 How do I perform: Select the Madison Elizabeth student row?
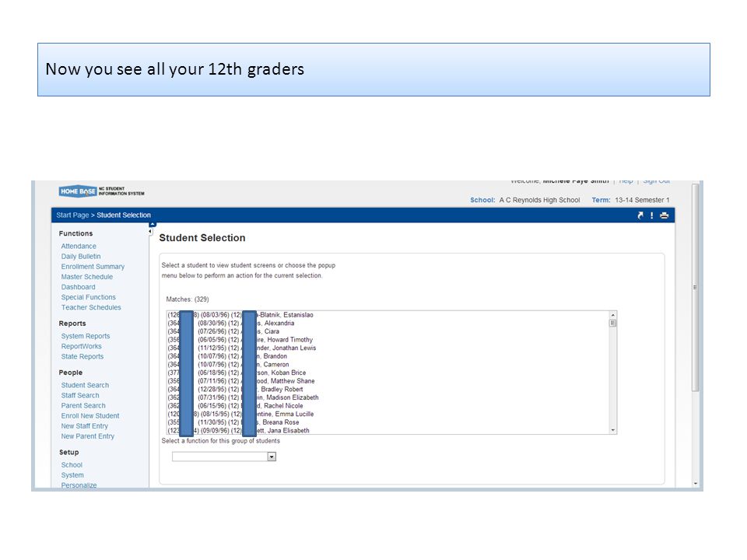388,397
